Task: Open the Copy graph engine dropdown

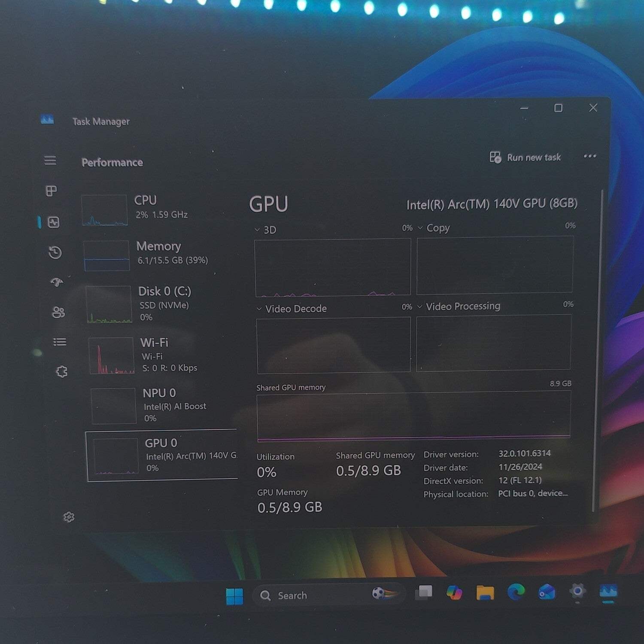Action: [x=420, y=228]
